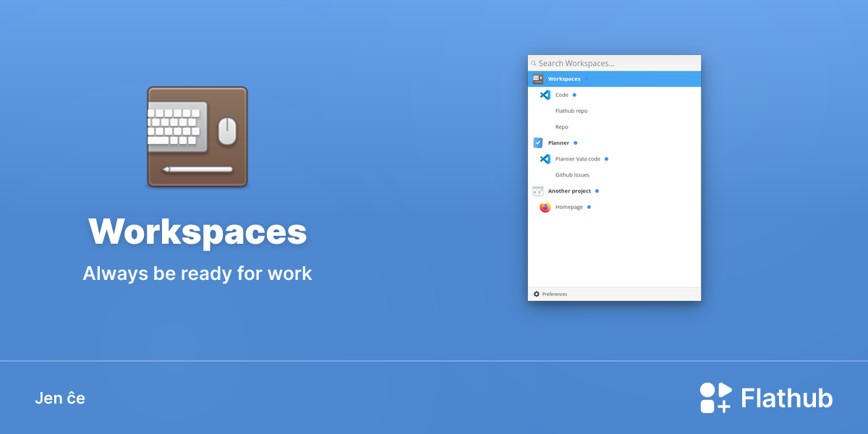
Task: Click the Flathub wordmark text
Action: tap(787, 398)
